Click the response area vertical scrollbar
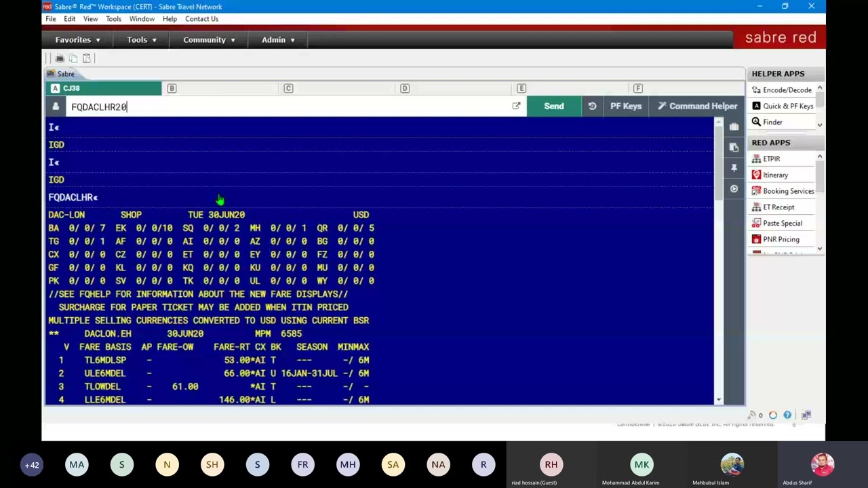Image resolution: width=868 pixels, height=488 pixels. [x=718, y=261]
